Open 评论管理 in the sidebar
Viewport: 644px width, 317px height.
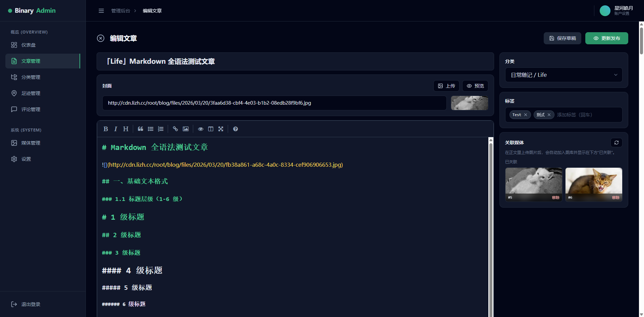tap(43, 109)
